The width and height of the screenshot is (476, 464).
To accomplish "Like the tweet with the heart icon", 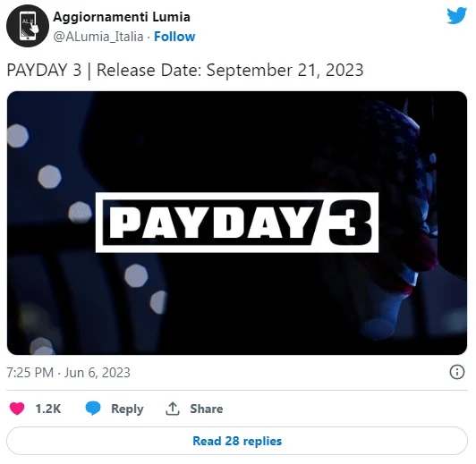I will click(17, 409).
